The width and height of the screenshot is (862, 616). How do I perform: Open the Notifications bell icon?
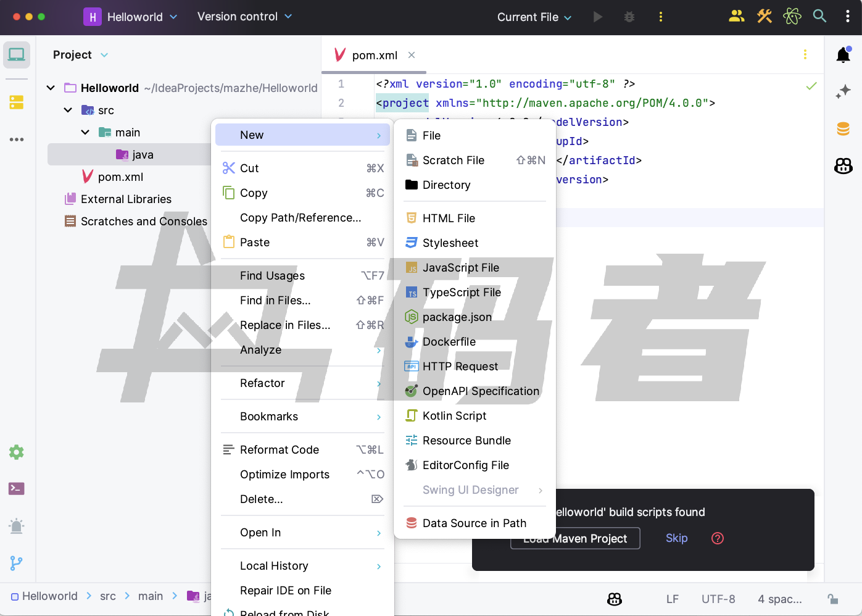[843, 55]
